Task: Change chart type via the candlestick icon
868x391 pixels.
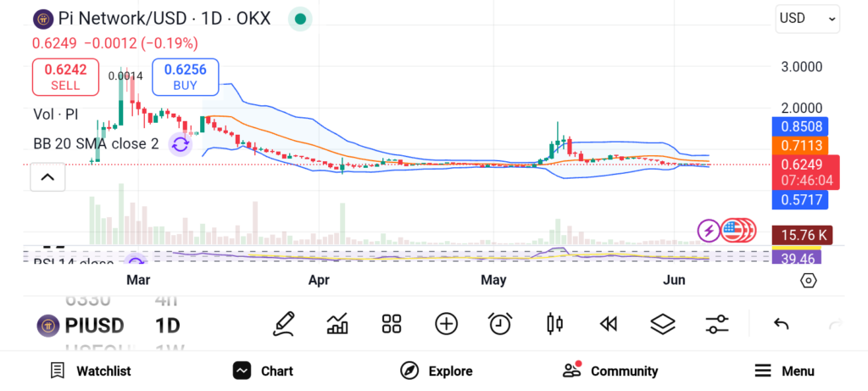Action: point(555,323)
